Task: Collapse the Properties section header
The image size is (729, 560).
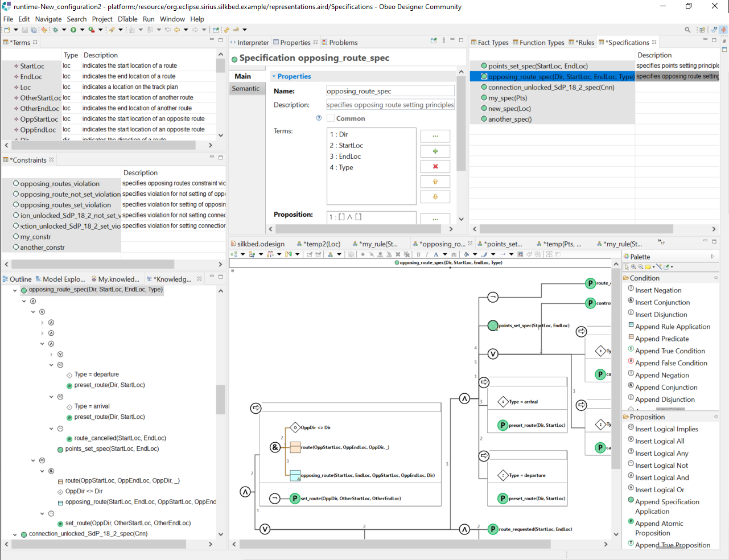Action: point(274,76)
